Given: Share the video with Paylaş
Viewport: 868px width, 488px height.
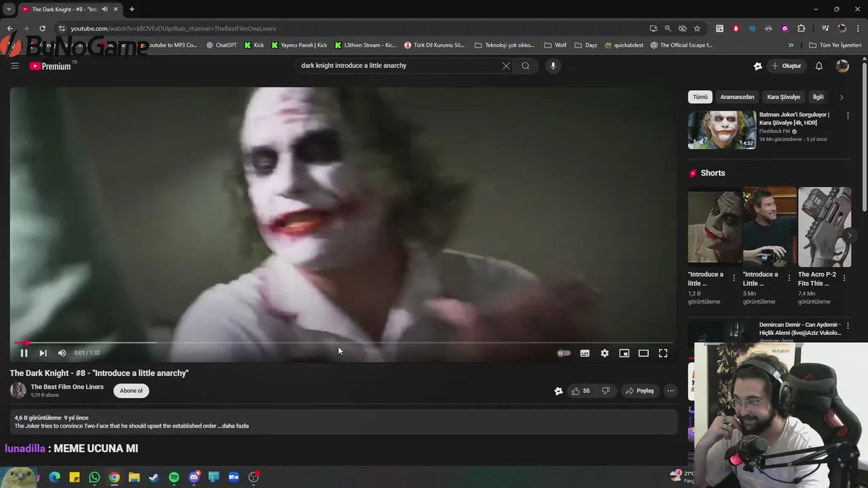Looking at the screenshot, I should coord(640,391).
